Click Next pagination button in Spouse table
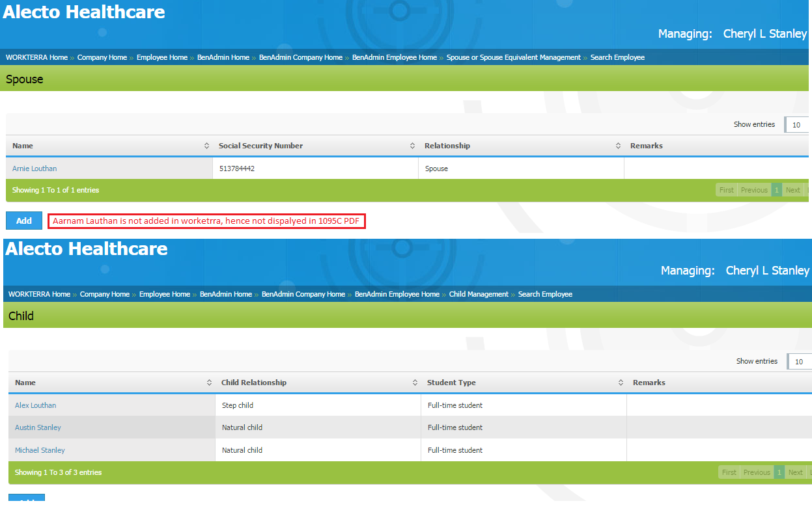 pyautogui.click(x=793, y=190)
